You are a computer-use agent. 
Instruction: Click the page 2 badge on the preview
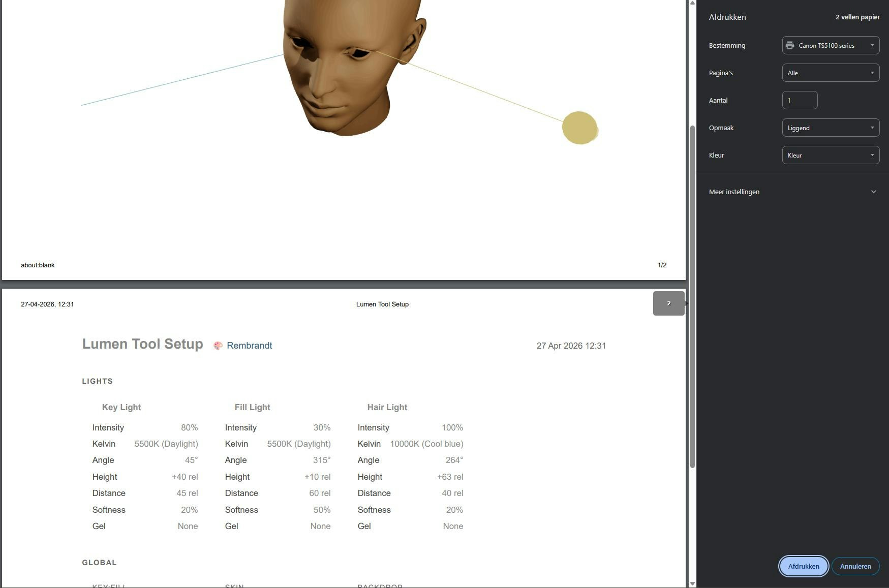click(x=668, y=303)
